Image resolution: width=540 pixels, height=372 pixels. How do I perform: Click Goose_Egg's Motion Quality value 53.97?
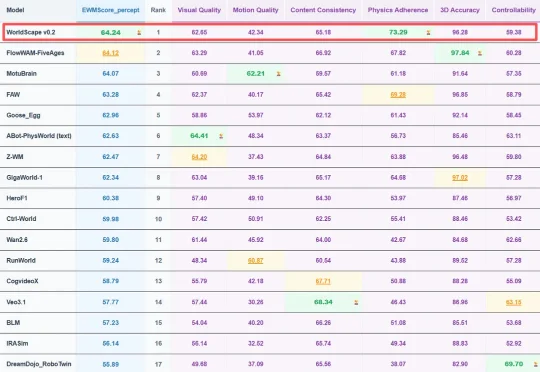point(256,115)
